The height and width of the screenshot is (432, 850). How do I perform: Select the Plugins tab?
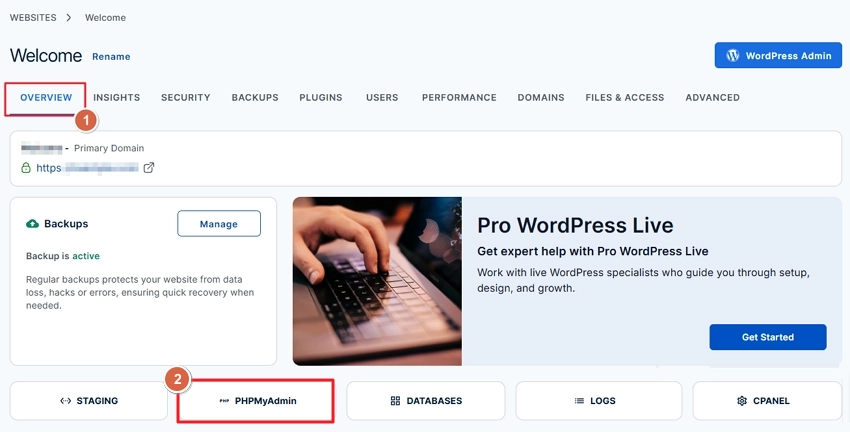[x=321, y=98]
